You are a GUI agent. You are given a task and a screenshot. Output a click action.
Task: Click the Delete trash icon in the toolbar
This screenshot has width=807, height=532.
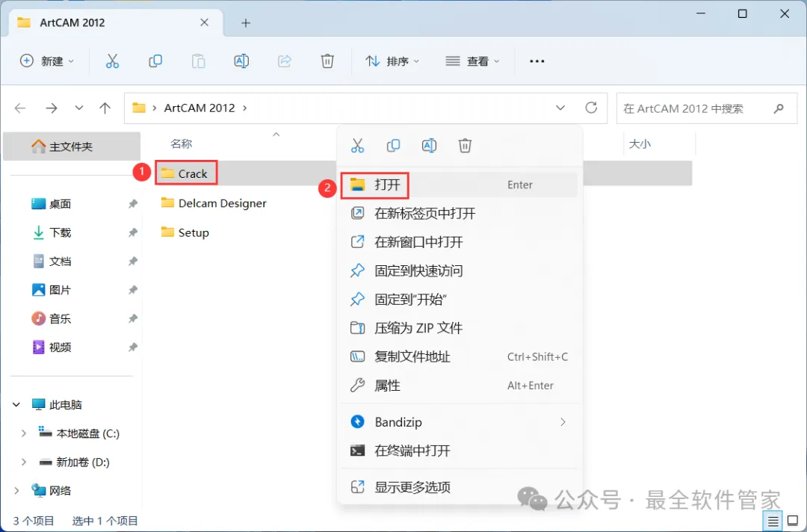pos(327,61)
